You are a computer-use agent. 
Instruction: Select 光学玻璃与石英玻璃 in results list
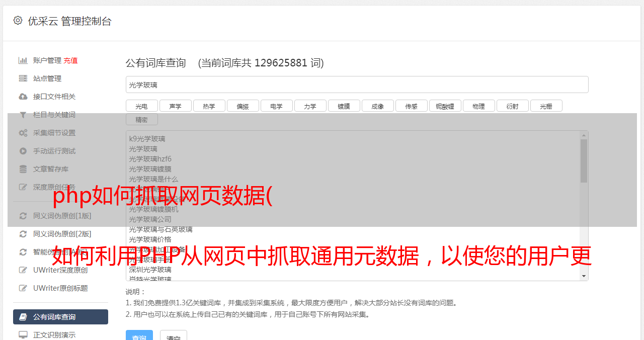[x=160, y=229]
